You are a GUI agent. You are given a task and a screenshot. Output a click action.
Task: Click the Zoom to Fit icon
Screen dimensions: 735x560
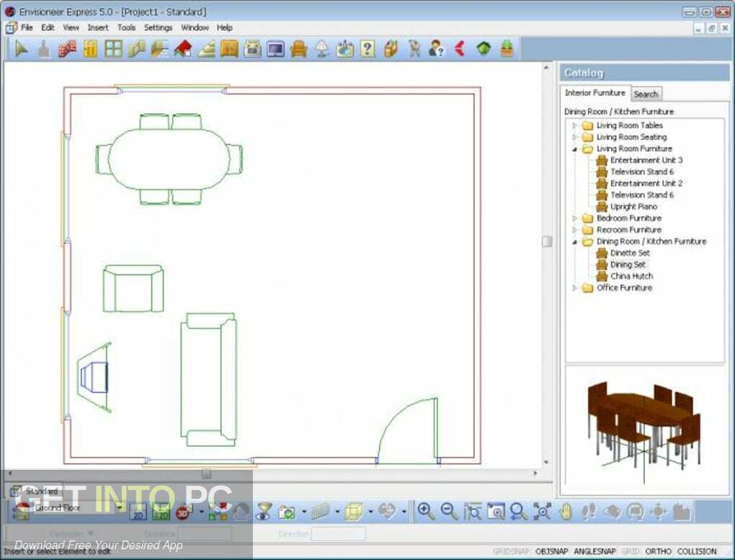543,512
